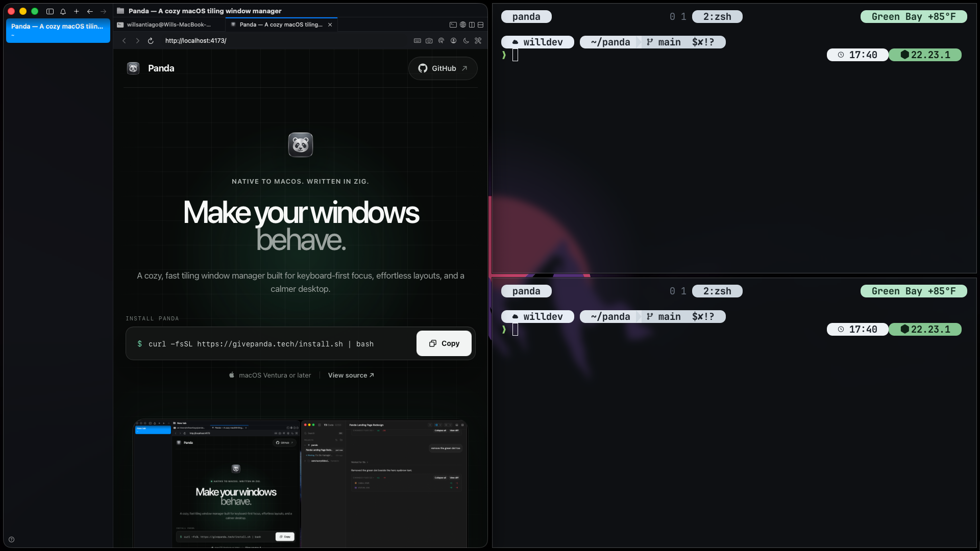Open the GitHub link button
The height and width of the screenshot is (551, 980).
click(443, 68)
